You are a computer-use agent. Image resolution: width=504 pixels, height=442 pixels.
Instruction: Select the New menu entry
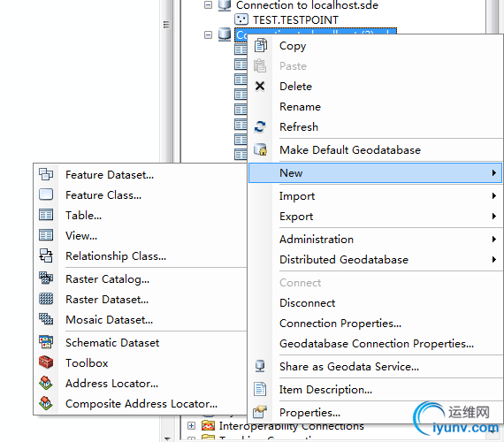(376, 173)
